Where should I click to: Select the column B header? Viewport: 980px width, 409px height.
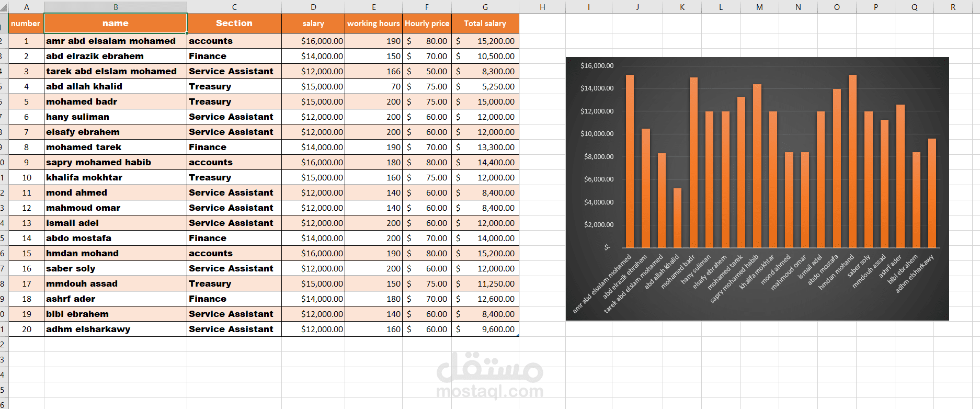[116, 7]
